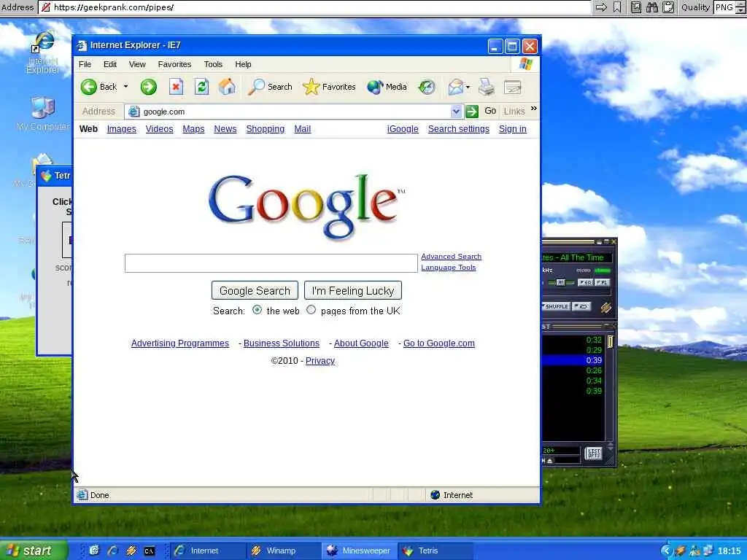
Task: Click the Edit page toolbar icon
Action: [513, 87]
